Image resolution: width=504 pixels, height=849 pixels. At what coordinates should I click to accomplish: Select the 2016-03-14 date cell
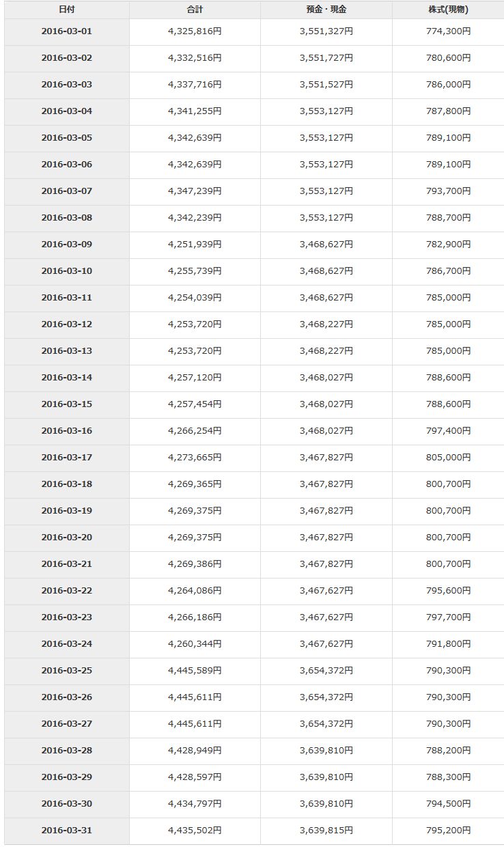click(x=66, y=378)
